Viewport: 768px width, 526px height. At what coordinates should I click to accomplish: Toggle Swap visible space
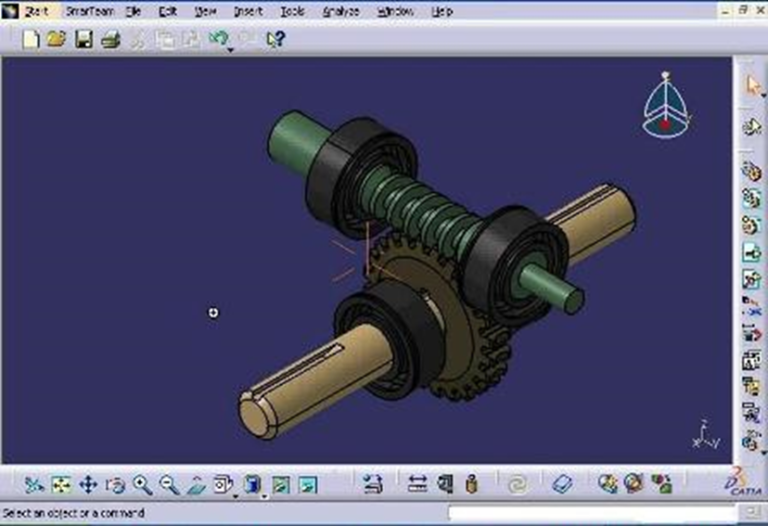tap(306, 485)
